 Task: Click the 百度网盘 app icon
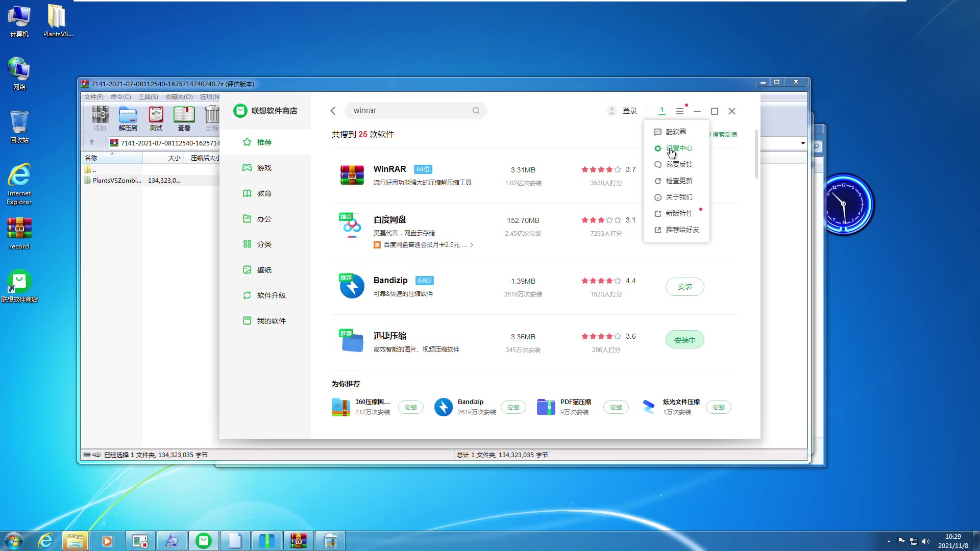click(352, 226)
